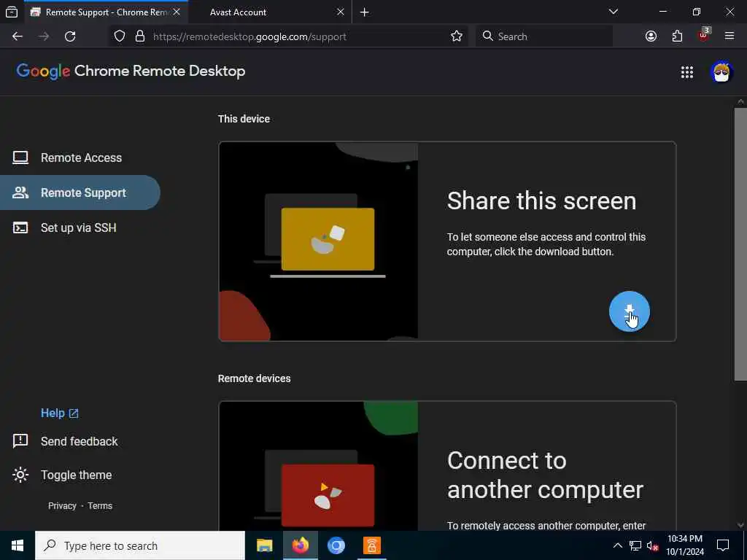The height and width of the screenshot is (560, 747).
Task: Click the page vertical scrollbar
Action: pos(740,244)
